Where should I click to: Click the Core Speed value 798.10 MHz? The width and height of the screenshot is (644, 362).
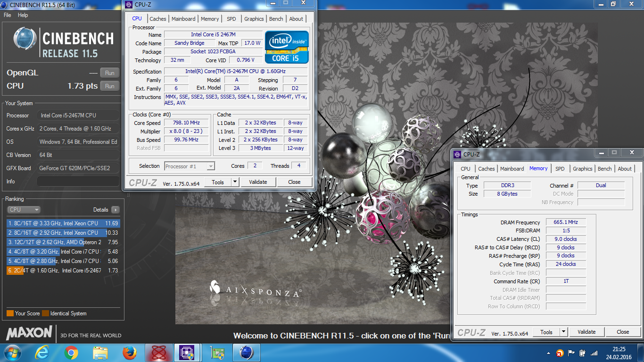[x=187, y=123]
